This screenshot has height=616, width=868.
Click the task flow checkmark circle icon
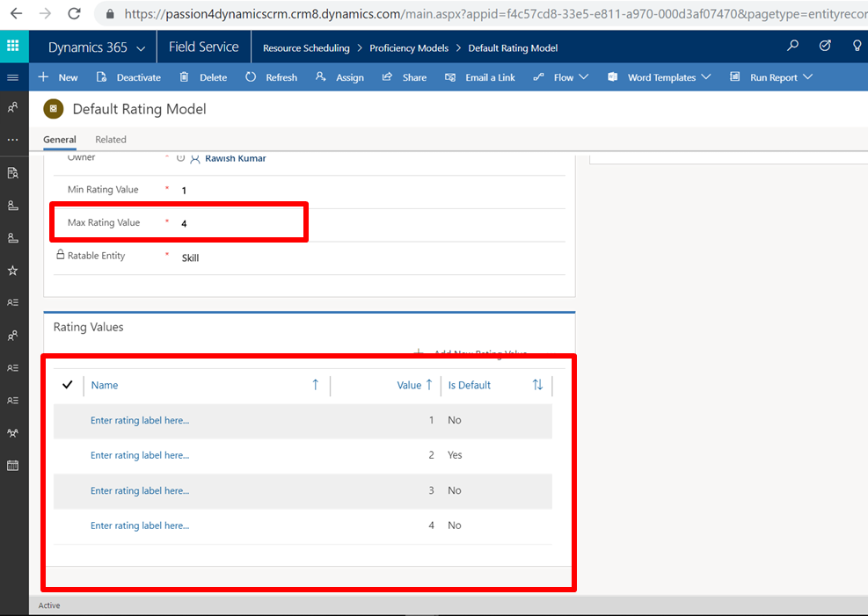point(825,47)
